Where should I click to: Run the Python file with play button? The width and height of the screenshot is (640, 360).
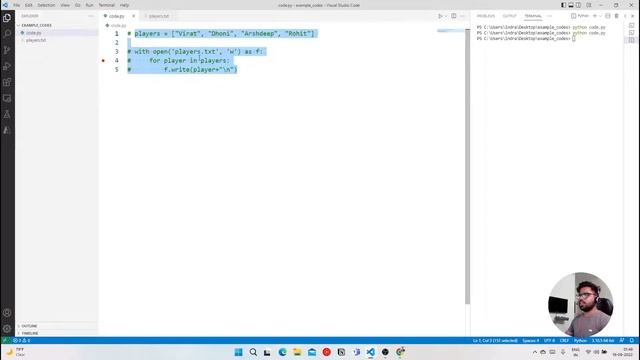pos(440,16)
